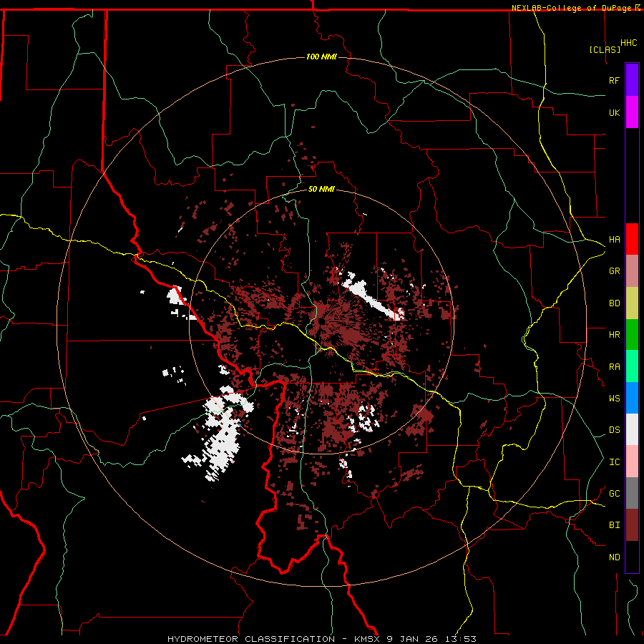Click the 'BD' legend label
644x644 pixels.
614,303
